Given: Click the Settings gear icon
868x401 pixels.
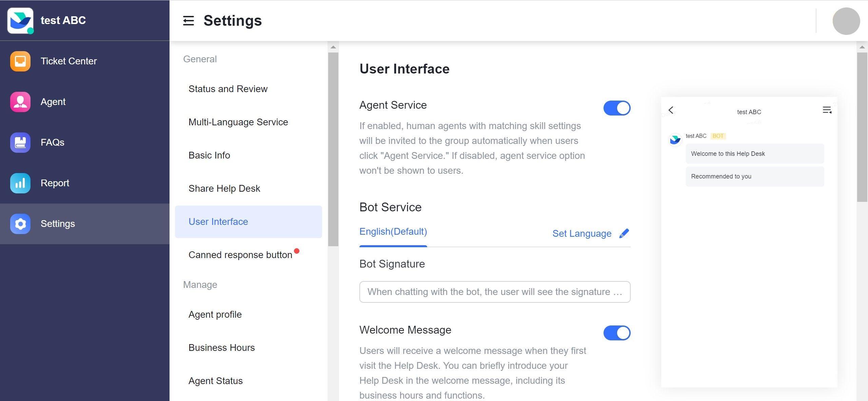Looking at the screenshot, I should (20, 224).
